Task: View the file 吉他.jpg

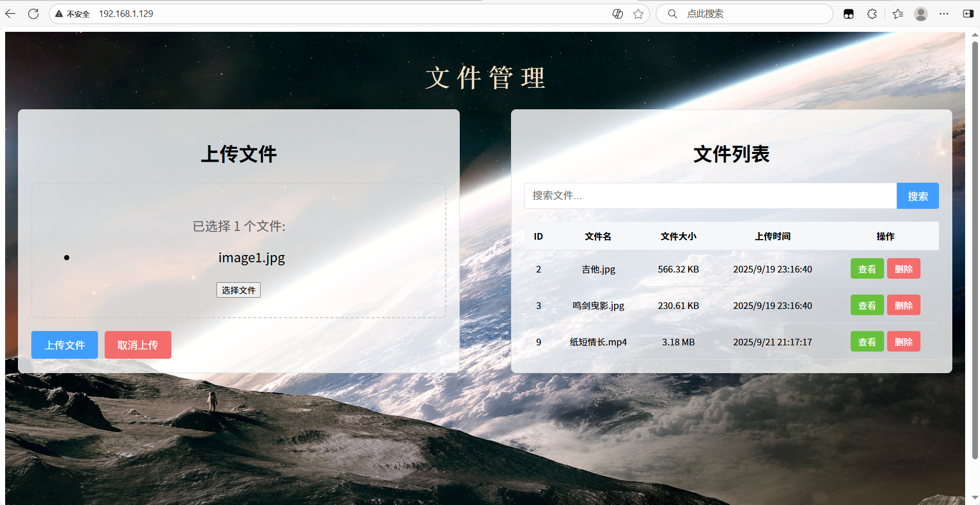Action: [x=867, y=269]
